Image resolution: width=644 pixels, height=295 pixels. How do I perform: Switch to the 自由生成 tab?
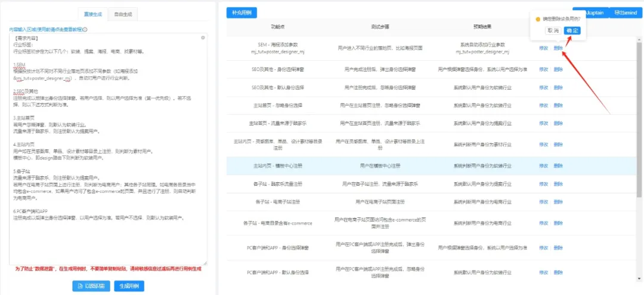click(x=123, y=14)
